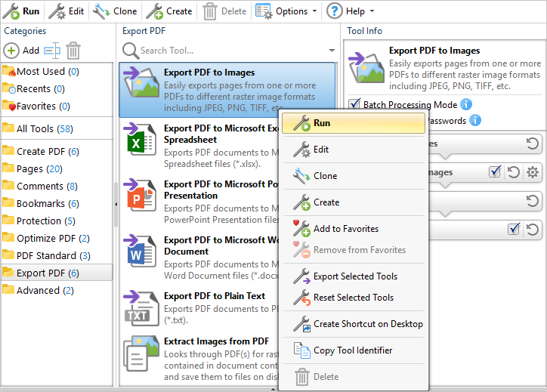Select the Most Used (0) category
This screenshot has height=392, width=547.
[57, 72]
